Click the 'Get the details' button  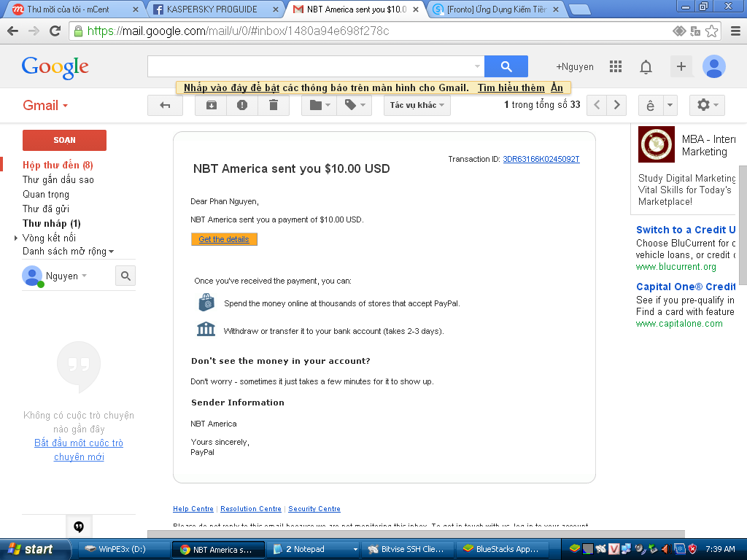pos(224,239)
